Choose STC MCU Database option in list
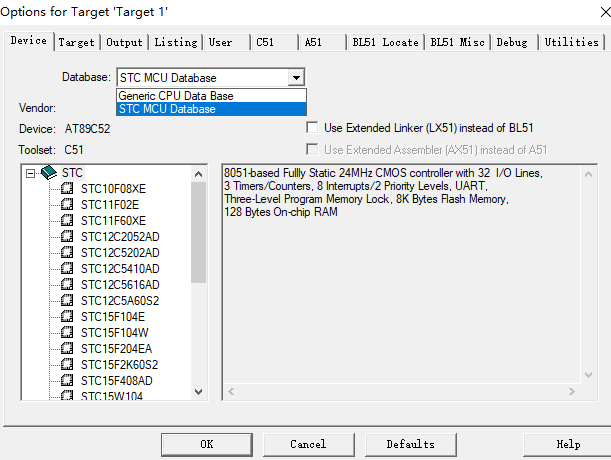The image size is (611, 460). click(211, 109)
